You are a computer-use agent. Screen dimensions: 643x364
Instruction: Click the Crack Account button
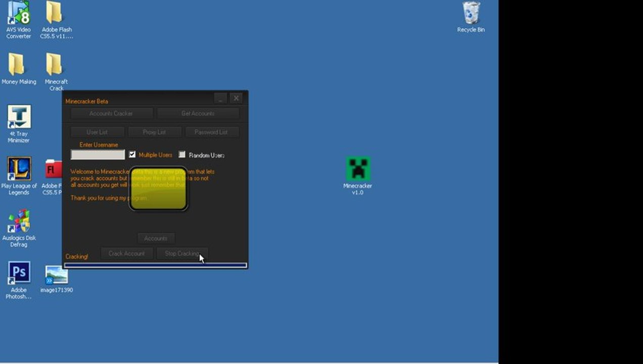click(127, 254)
